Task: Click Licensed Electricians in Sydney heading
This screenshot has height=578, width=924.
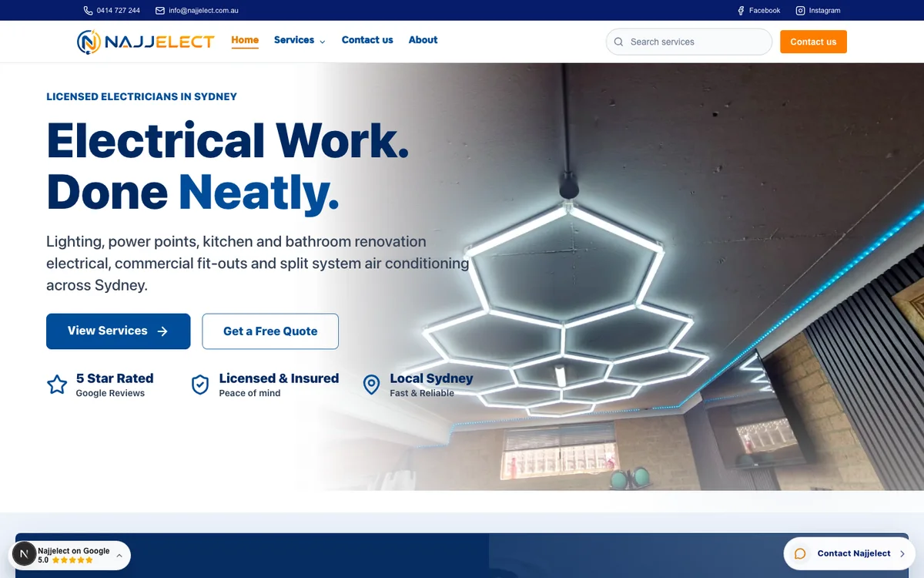Action: [x=142, y=97]
